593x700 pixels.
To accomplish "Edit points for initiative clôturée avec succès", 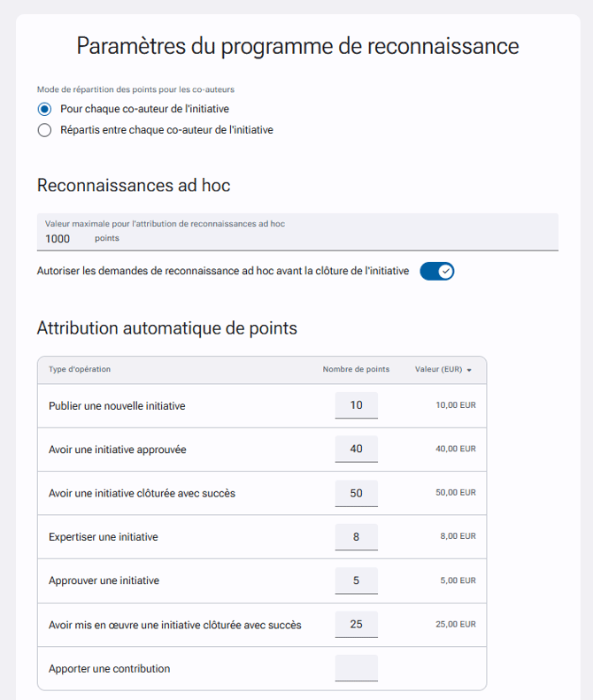I will tap(357, 493).
